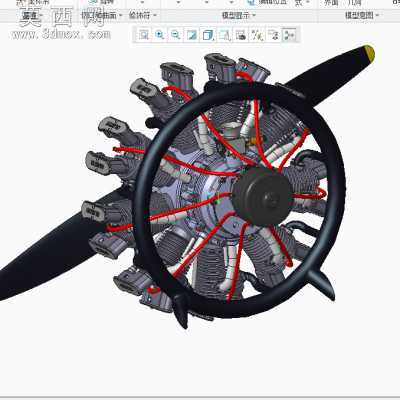Click the Refit view icon
This screenshot has width=400, height=400.
point(144,35)
